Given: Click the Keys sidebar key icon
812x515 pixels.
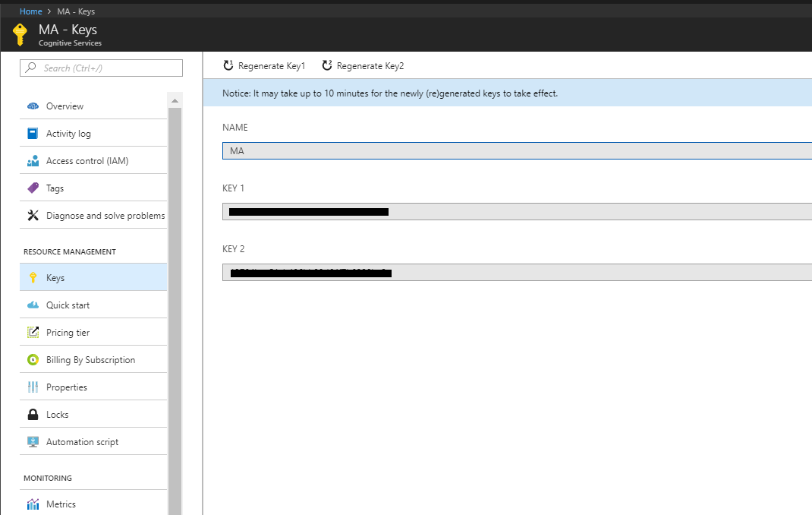Looking at the screenshot, I should [x=33, y=277].
